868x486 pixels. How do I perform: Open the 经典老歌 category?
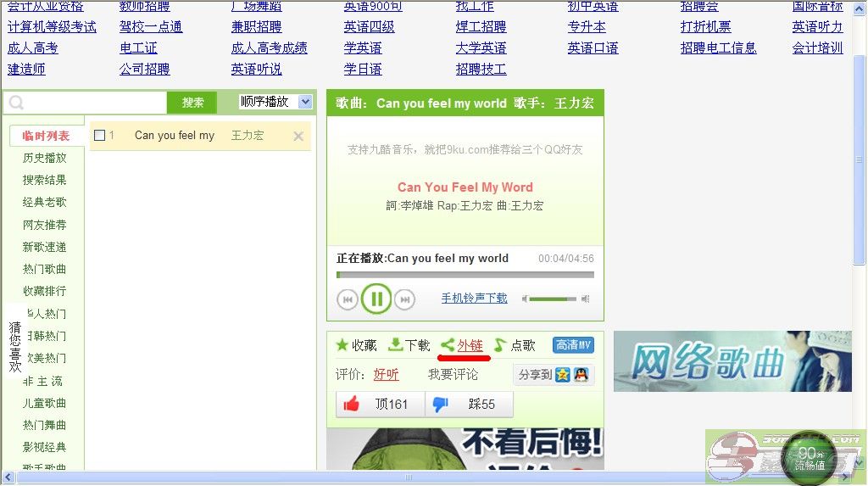pos(44,202)
